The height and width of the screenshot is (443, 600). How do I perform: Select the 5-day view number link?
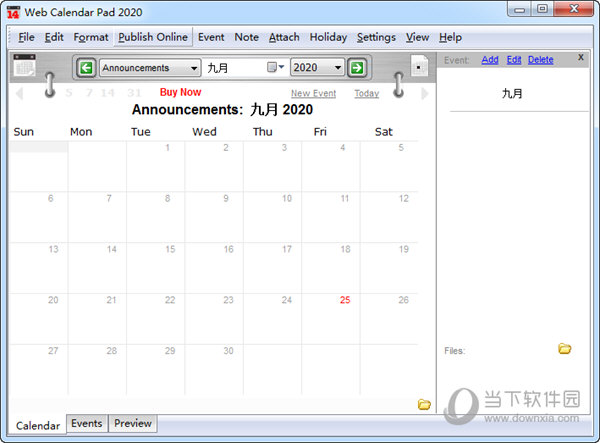click(69, 93)
